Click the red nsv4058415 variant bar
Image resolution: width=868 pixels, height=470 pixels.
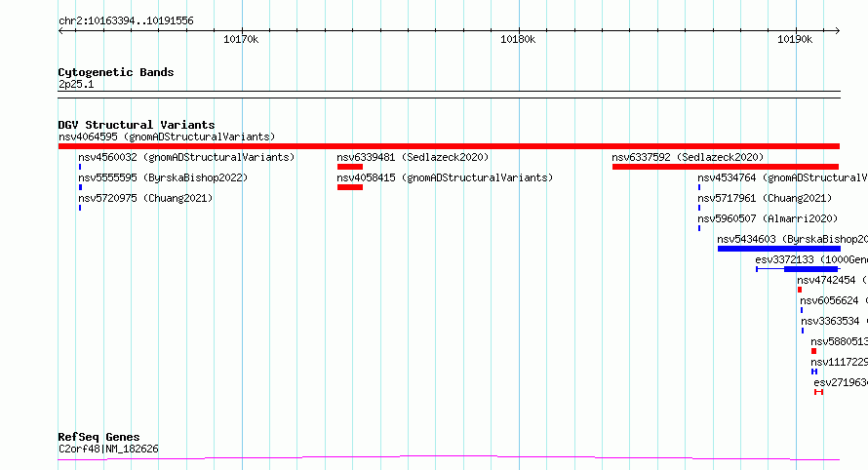350,187
